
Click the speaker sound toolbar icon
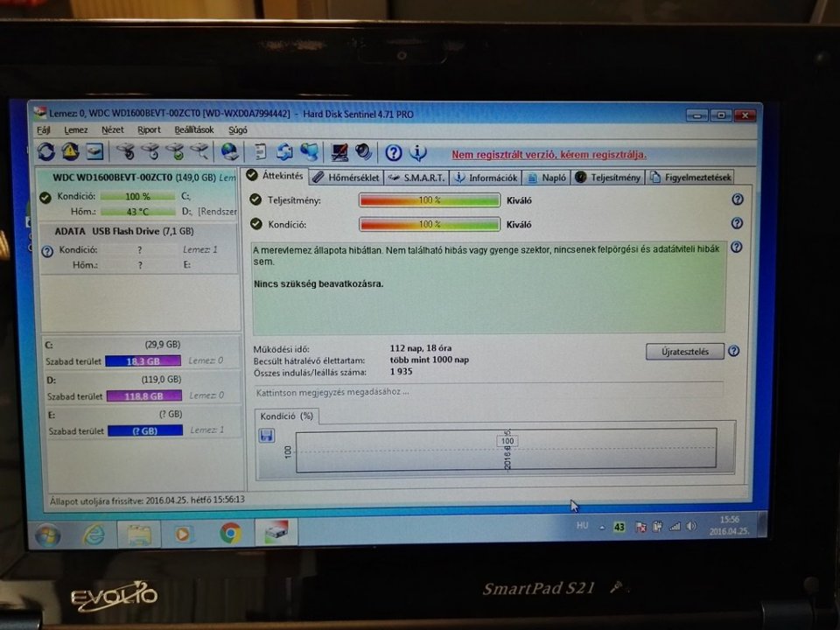point(363,152)
